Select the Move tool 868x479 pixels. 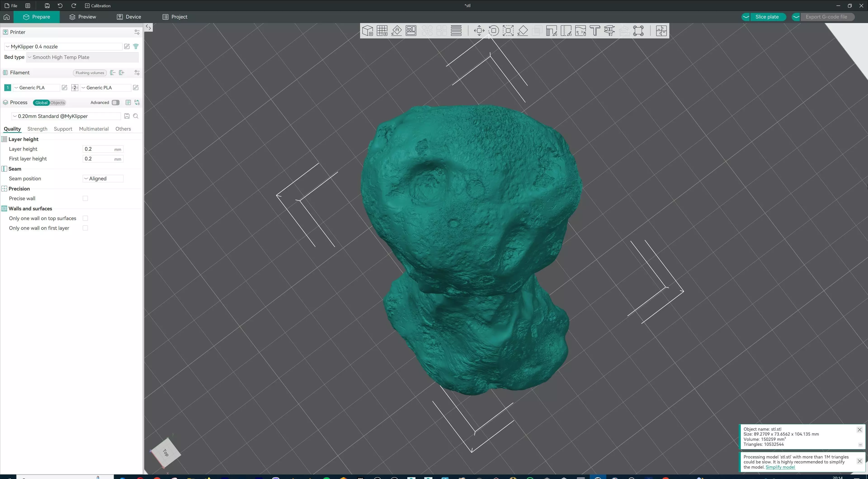pos(479,31)
